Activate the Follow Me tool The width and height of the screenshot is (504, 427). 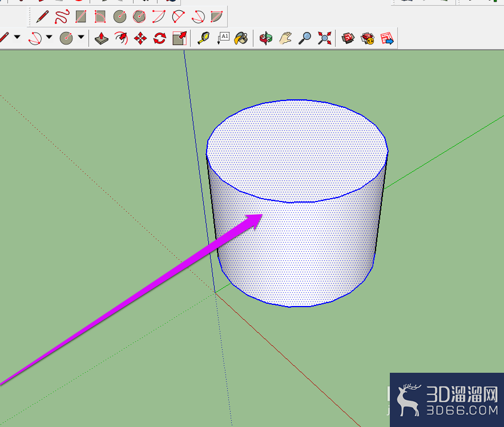[x=121, y=38]
